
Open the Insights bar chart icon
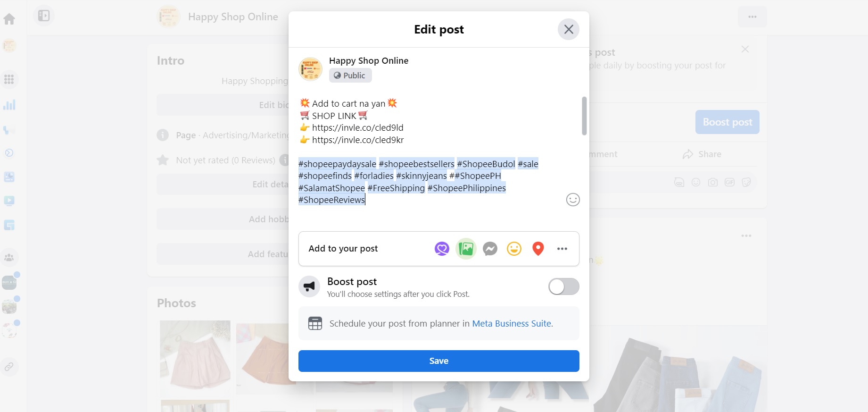click(9, 105)
